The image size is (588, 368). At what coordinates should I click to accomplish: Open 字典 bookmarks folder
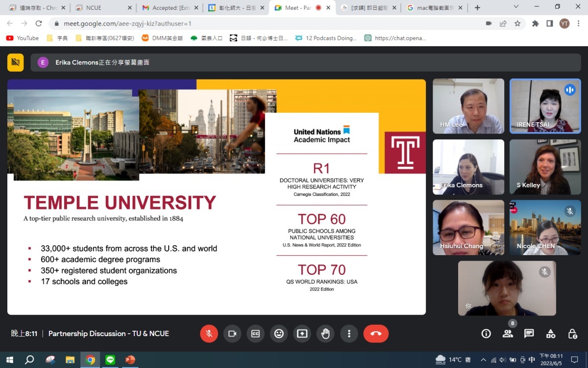[57, 38]
